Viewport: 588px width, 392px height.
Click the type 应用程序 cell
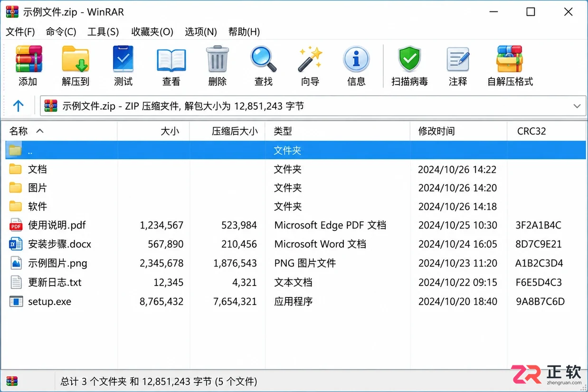293,301
